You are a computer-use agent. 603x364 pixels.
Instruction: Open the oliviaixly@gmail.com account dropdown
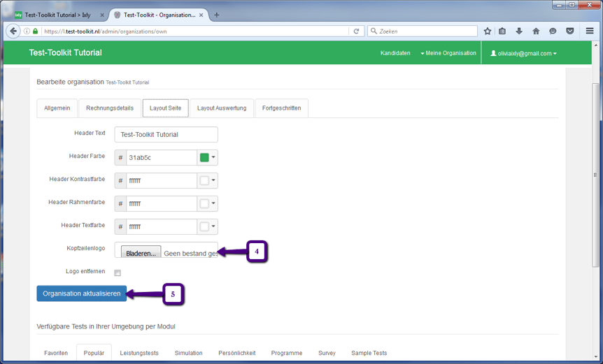[524, 53]
